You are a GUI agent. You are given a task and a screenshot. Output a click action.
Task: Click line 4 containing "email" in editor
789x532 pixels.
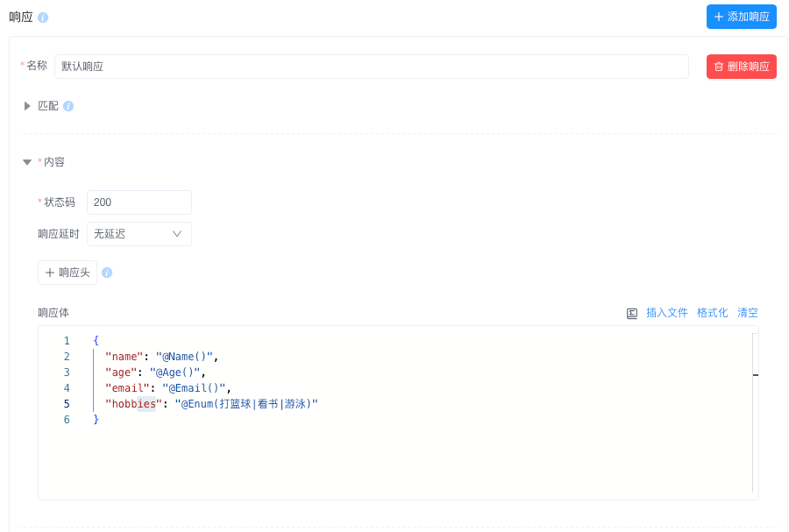pyautogui.click(x=168, y=387)
